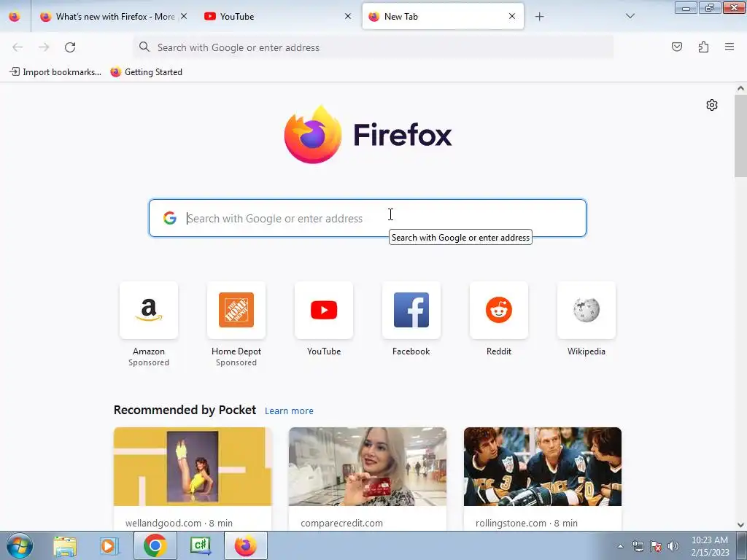Open new tab page settings gear
747x560 pixels.
coord(712,105)
